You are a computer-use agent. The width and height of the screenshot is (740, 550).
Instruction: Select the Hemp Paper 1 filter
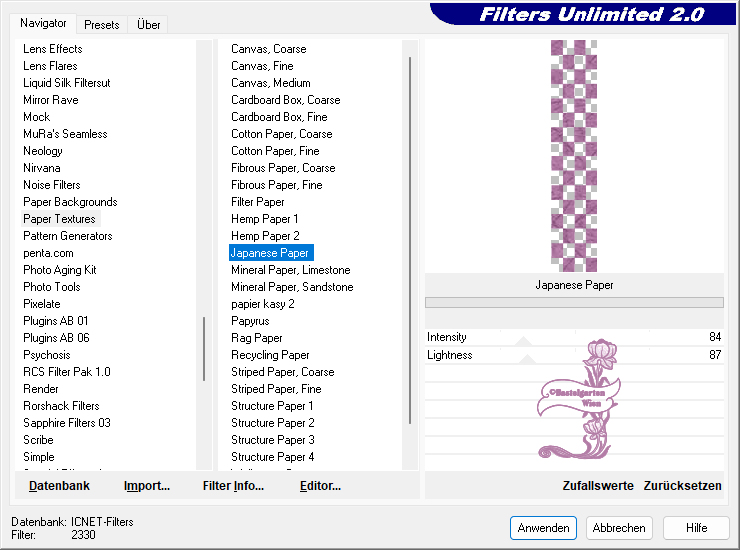(265, 219)
